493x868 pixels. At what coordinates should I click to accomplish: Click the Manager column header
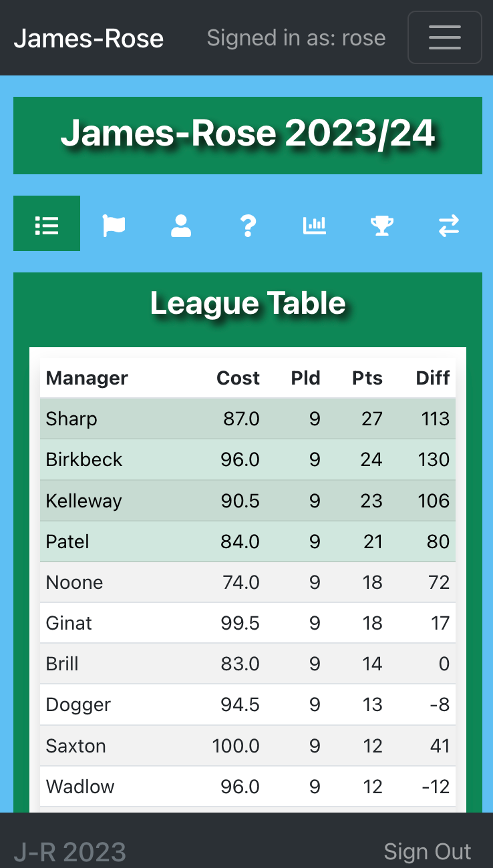[x=87, y=378]
